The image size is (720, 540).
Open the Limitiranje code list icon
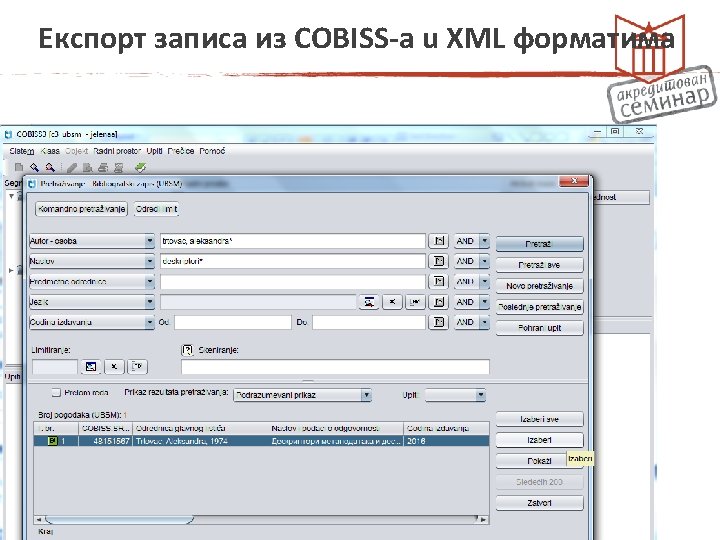click(91, 366)
